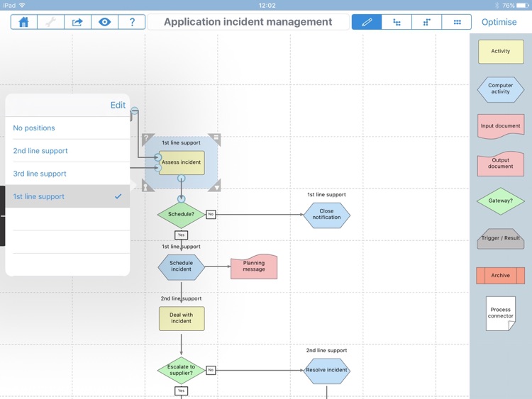This screenshot has width=532, height=399.
Task: Tap the lower connector circle left of Assess incident
Action: [157, 167]
